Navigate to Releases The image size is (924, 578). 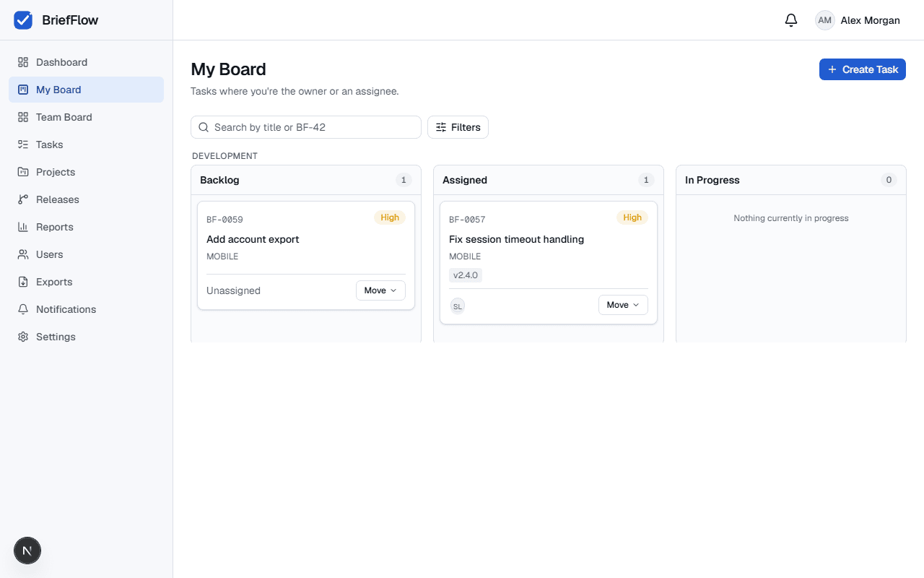(86, 199)
